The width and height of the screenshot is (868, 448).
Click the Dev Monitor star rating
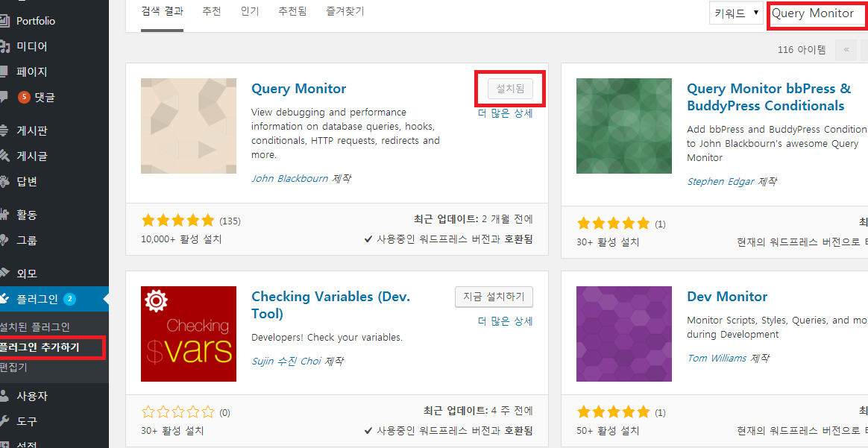point(614,412)
